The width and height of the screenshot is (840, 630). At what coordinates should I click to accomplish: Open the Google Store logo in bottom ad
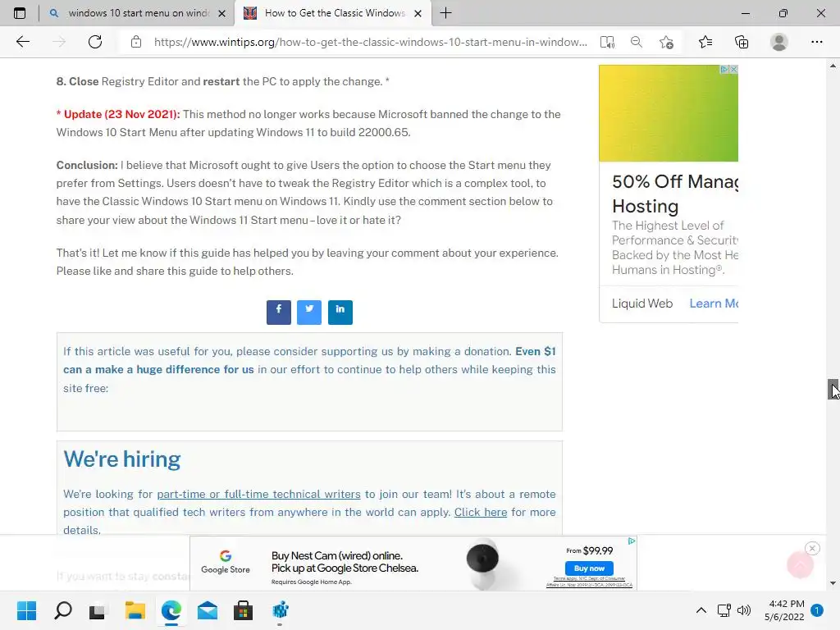(x=226, y=562)
